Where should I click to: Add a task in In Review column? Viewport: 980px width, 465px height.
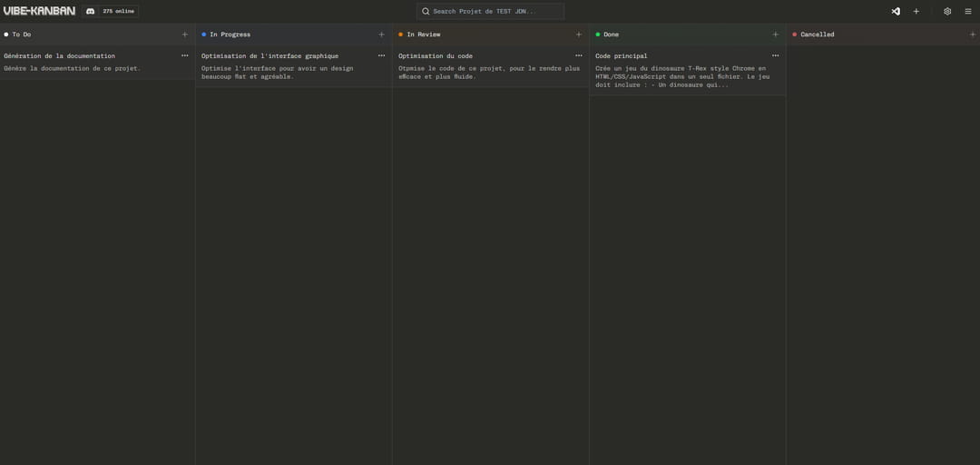tap(579, 35)
